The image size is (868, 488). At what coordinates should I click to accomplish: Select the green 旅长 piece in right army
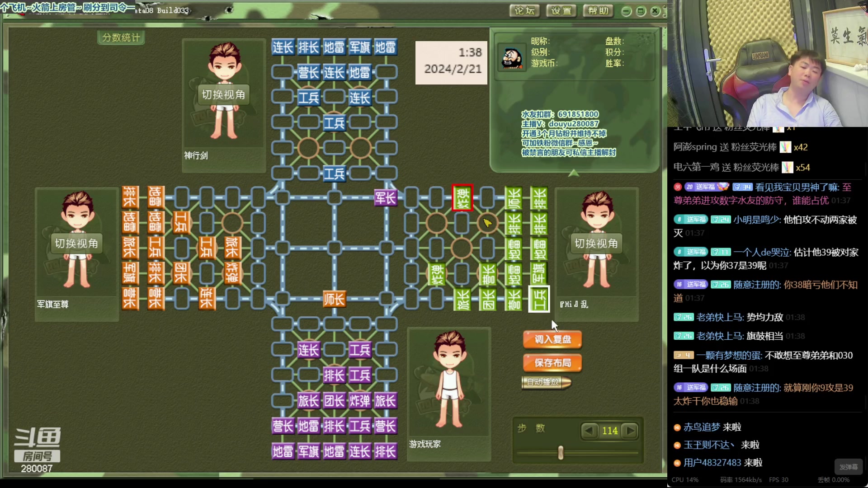click(462, 299)
